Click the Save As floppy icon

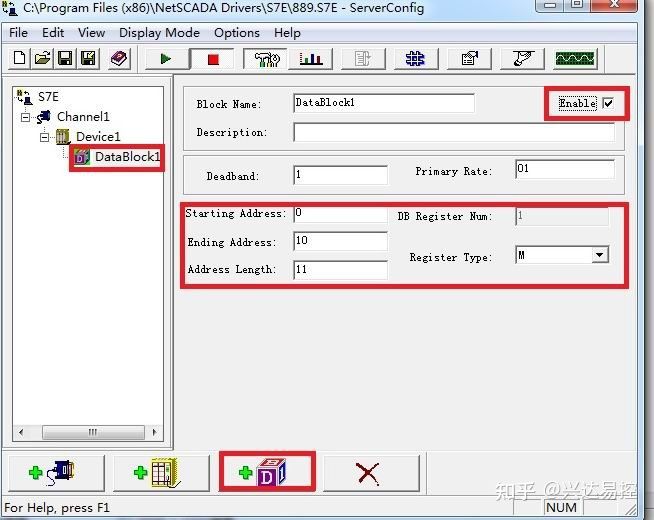pos(88,58)
